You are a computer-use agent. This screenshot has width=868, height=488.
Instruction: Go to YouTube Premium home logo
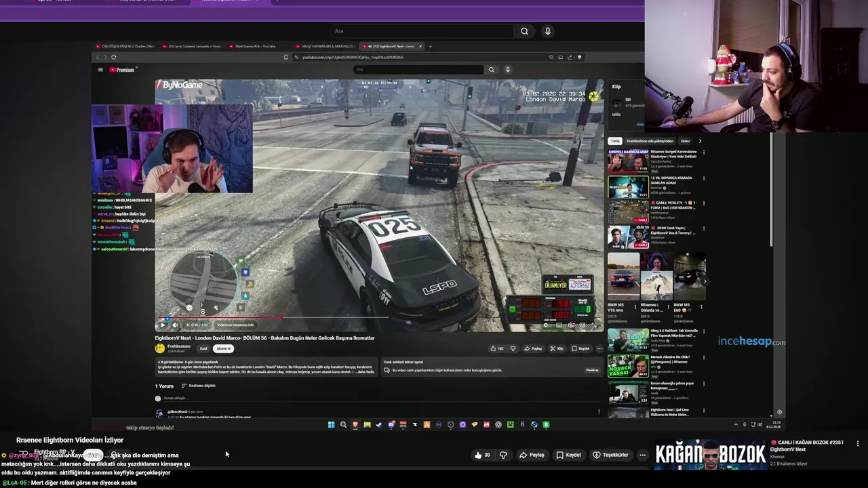[122, 70]
